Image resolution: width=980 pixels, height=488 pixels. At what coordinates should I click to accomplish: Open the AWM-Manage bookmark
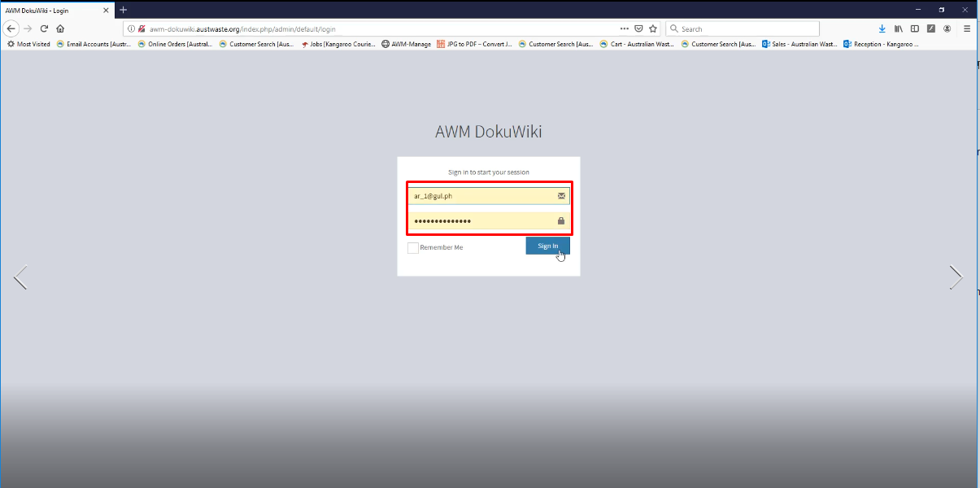tap(406, 44)
